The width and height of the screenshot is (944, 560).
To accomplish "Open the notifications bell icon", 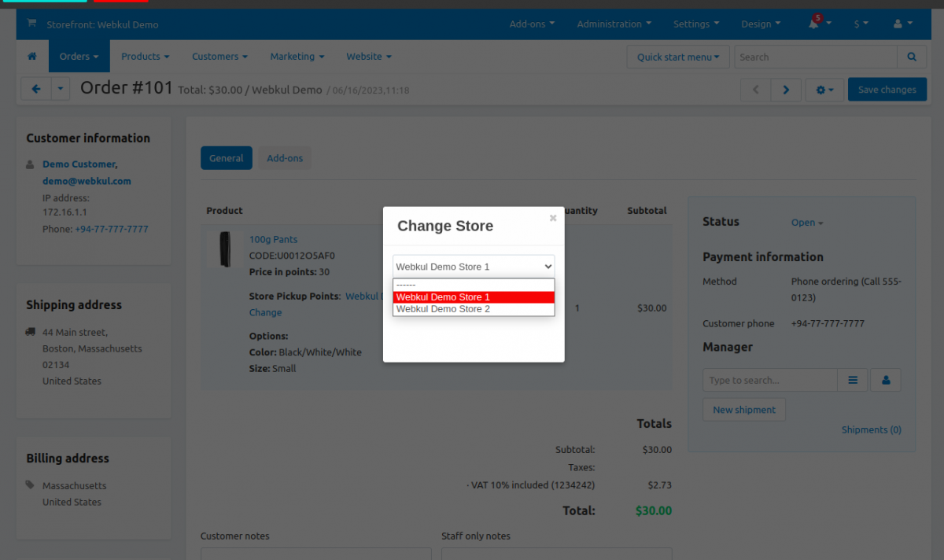I will (813, 24).
